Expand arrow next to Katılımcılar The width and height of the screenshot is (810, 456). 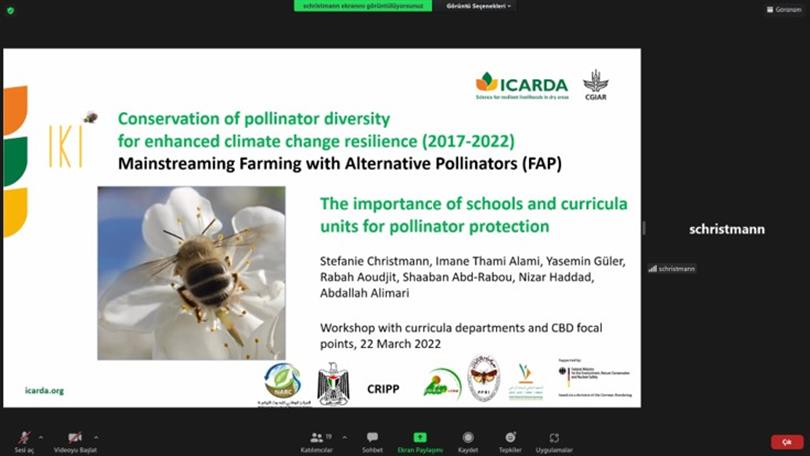pos(343,437)
